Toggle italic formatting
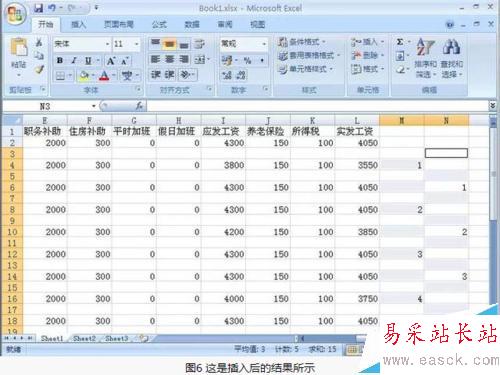The height and width of the screenshot is (375, 500). point(74,60)
